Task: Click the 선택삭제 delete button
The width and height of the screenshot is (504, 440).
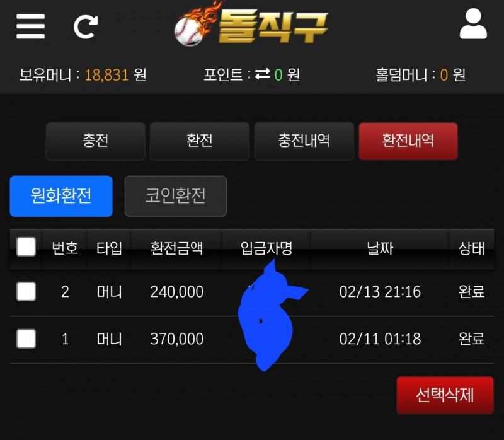Action: click(445, 395)
